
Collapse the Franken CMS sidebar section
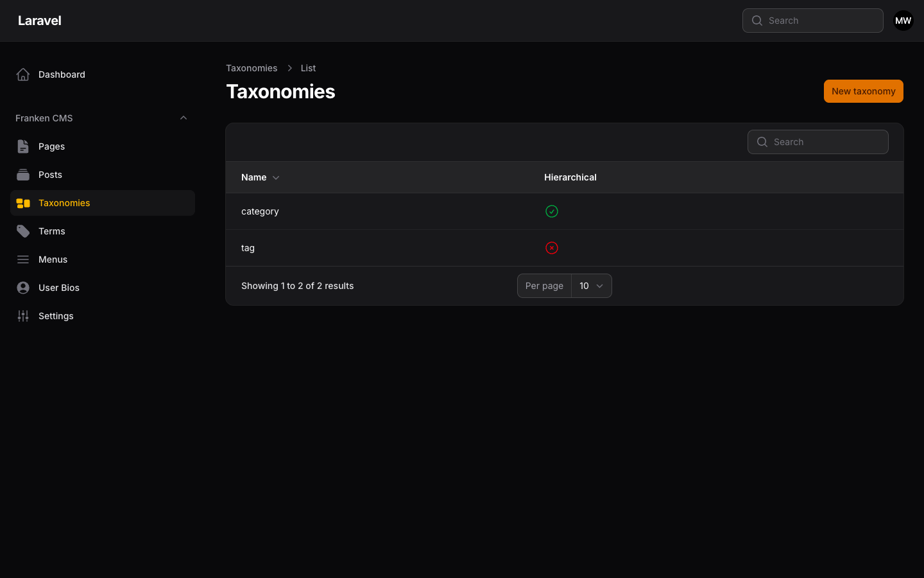tap(184, 118)
